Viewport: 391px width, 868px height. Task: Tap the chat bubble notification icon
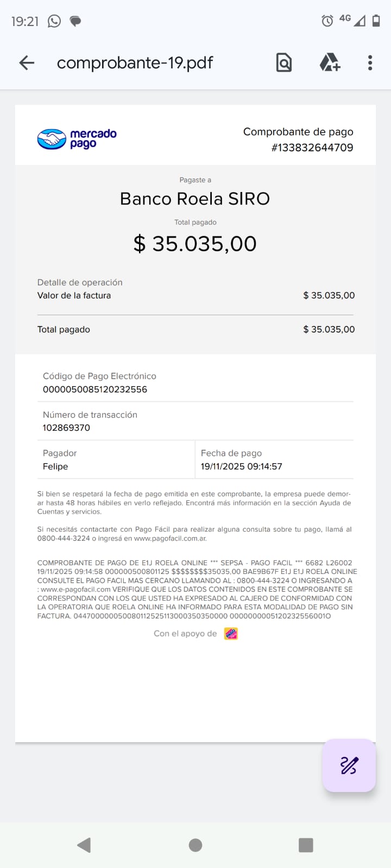point(75,21)
